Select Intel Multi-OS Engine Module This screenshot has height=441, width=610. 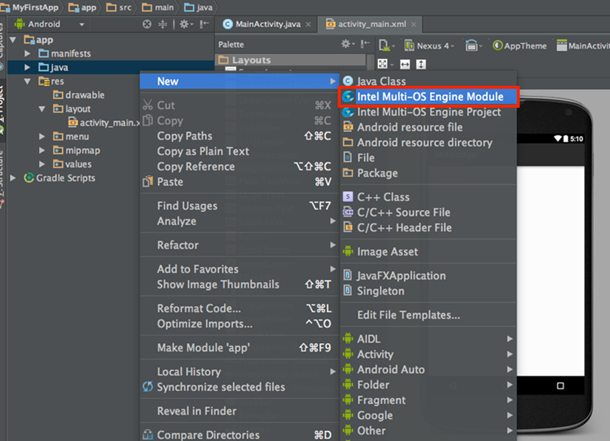pos(428,96)
